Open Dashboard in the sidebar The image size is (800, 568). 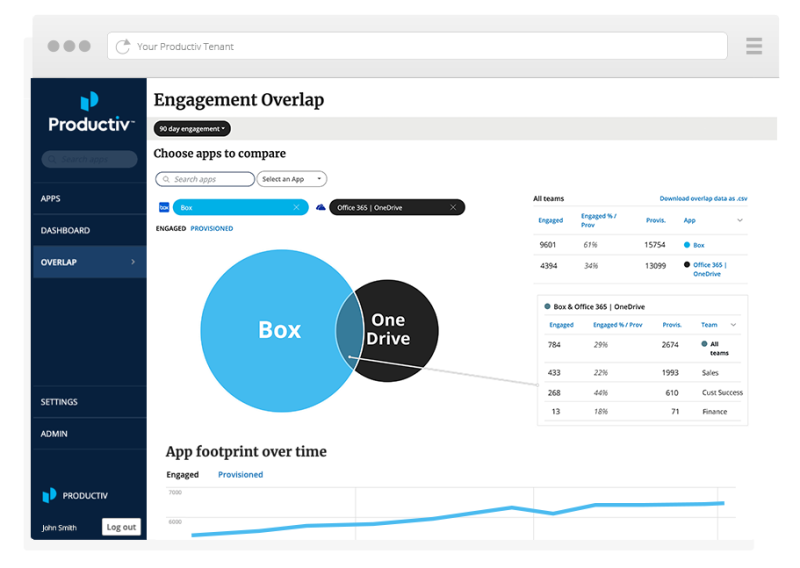pos(65,230)
